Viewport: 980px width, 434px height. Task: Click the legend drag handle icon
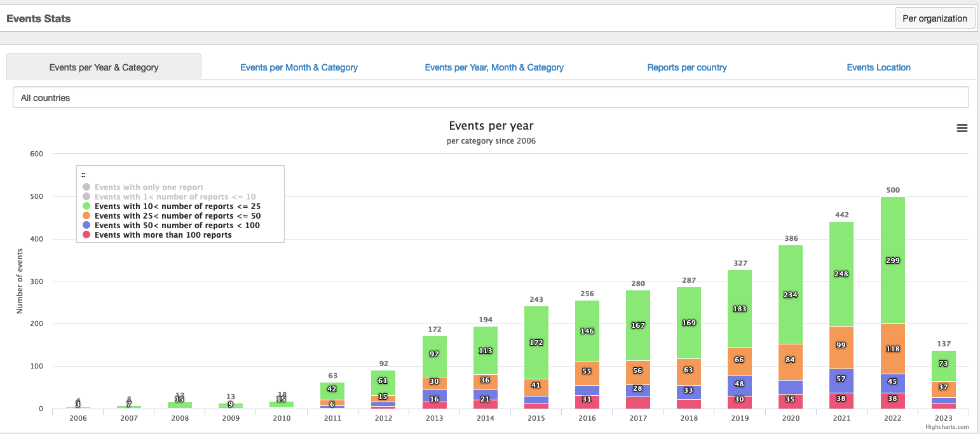(83, 175)
